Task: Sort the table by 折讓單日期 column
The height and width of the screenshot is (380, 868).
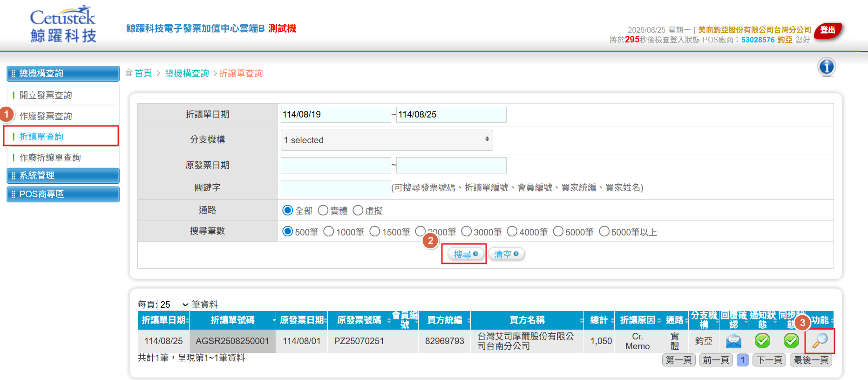Action: click(x=164, y=320)
